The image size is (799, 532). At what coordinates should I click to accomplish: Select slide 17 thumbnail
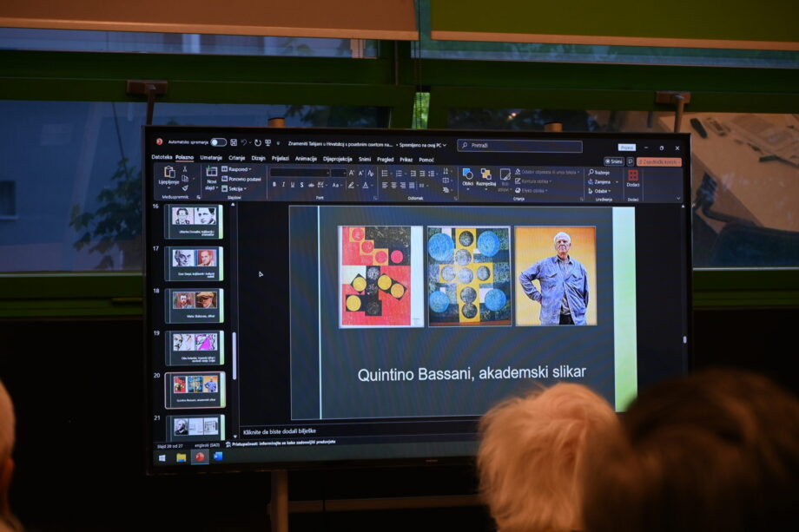194,264
